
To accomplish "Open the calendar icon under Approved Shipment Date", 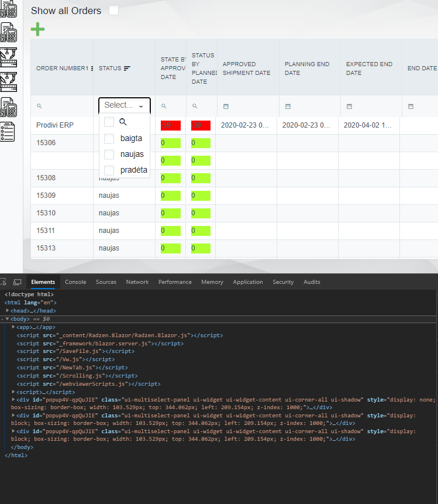I will [x=226, y=107].
